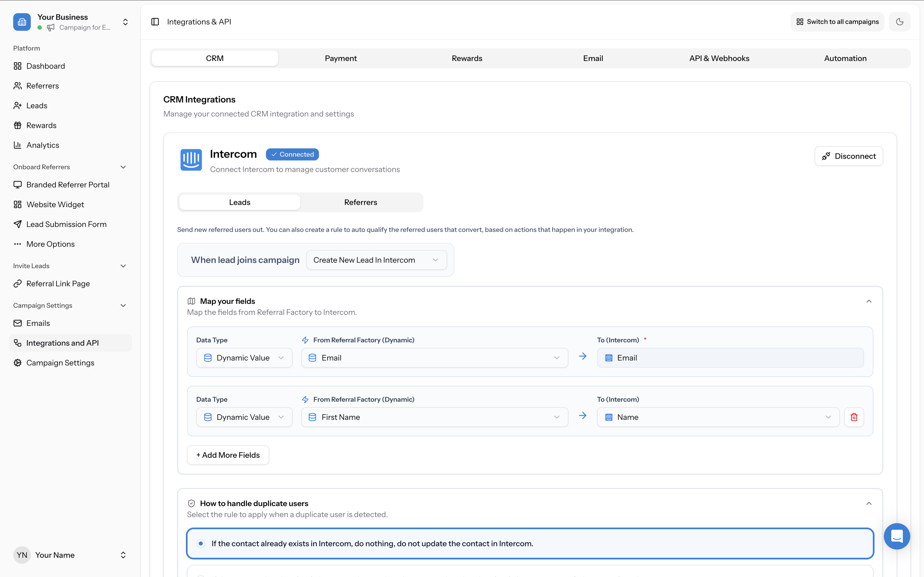Switch to the Payment tab
This screenshot has width=924, height=577.
tap(340, 58)
